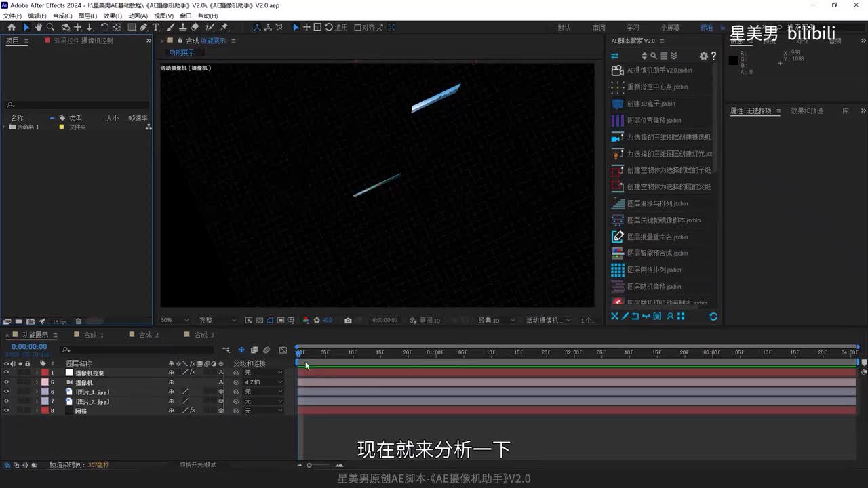Switch to the 学习 workspace

point(633,28)
